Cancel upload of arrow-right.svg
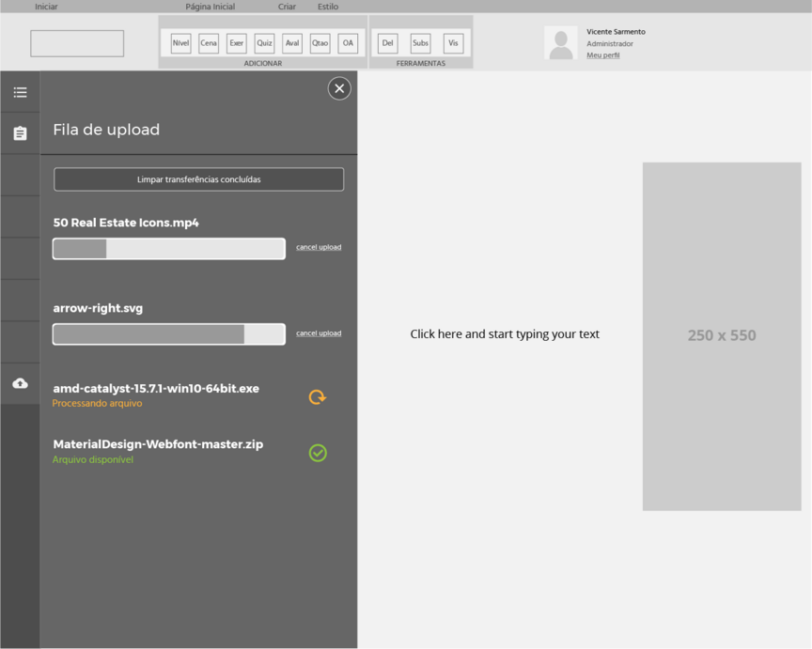The height and width of the screenshot is (649, 812). point(319,333)
